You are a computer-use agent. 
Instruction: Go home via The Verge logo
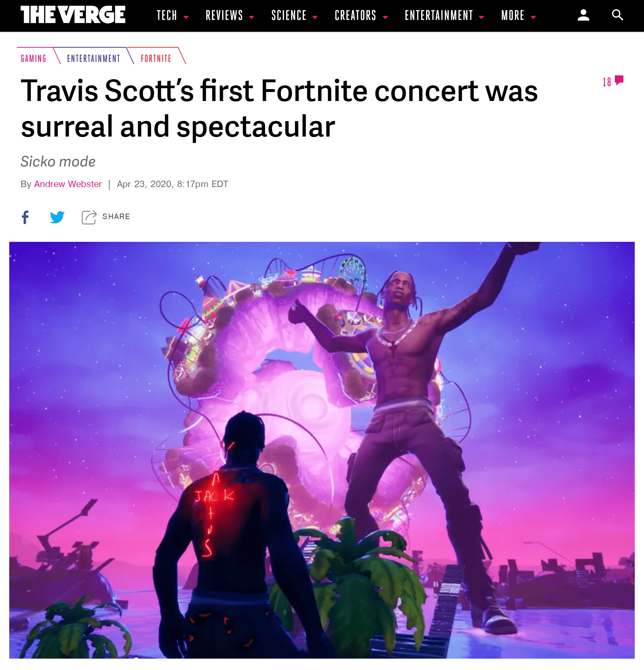tap(73, 15)
